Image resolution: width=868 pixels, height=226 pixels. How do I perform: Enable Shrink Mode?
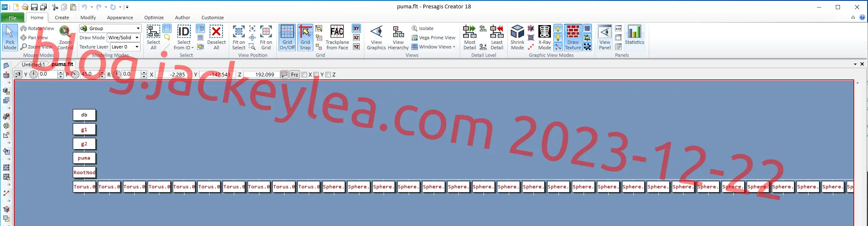pos(517,38)
